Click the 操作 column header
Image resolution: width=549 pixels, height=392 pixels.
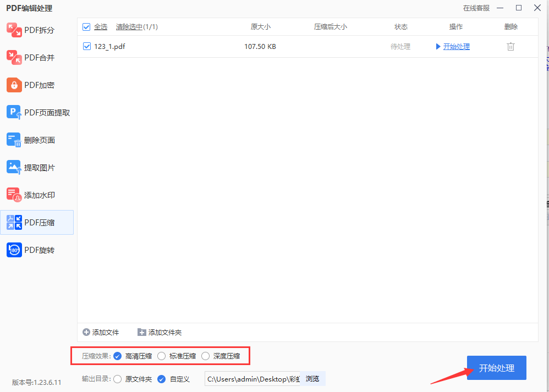(x=456, y=27)
